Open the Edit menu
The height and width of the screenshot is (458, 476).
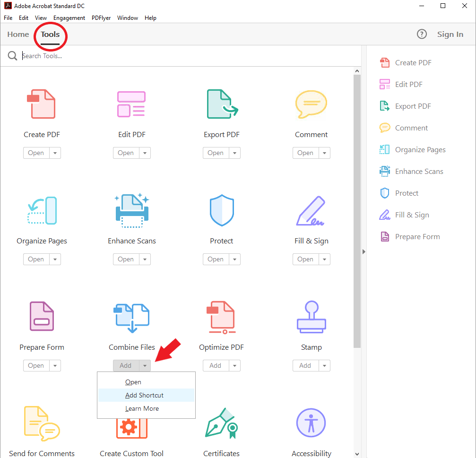tap(23, 18)
